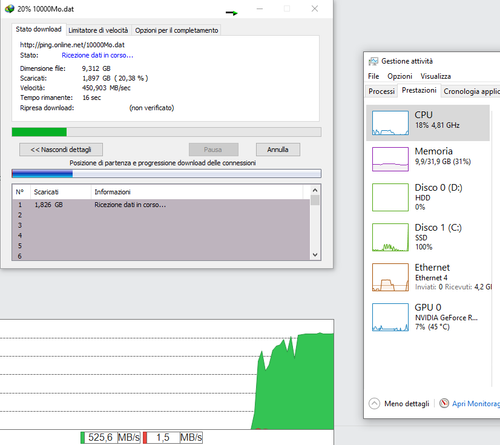Screen dimensions: 500x445
Task: Click the Gestione attività window icon
Action: coord(373,61)
